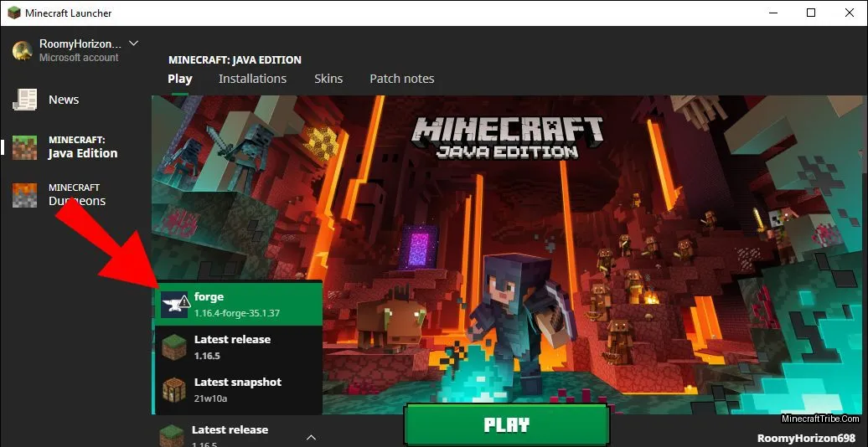Open the Patch notes tab
Image resolution: width=868 pixels, height=447 pixels.
tap(402, 79)
